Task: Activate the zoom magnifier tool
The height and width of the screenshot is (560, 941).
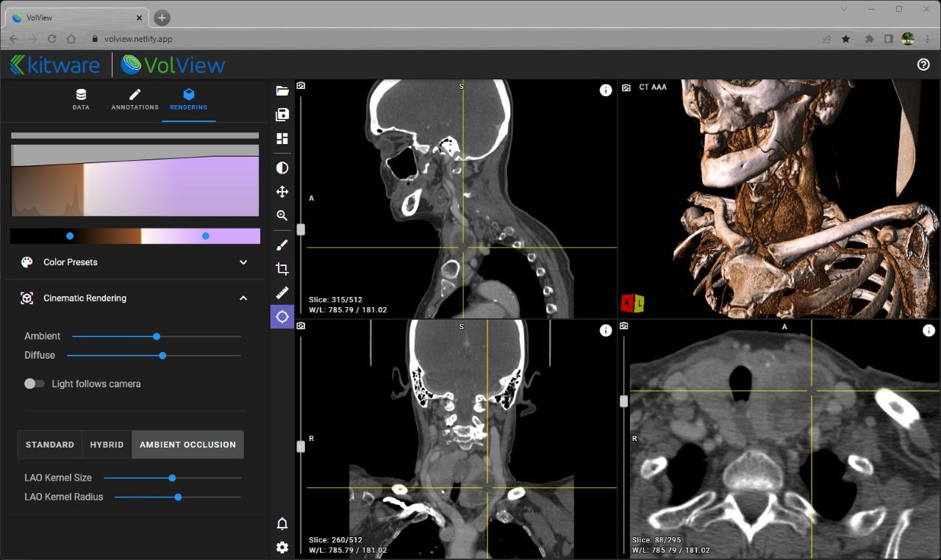Action: click(x=282, y=216)
